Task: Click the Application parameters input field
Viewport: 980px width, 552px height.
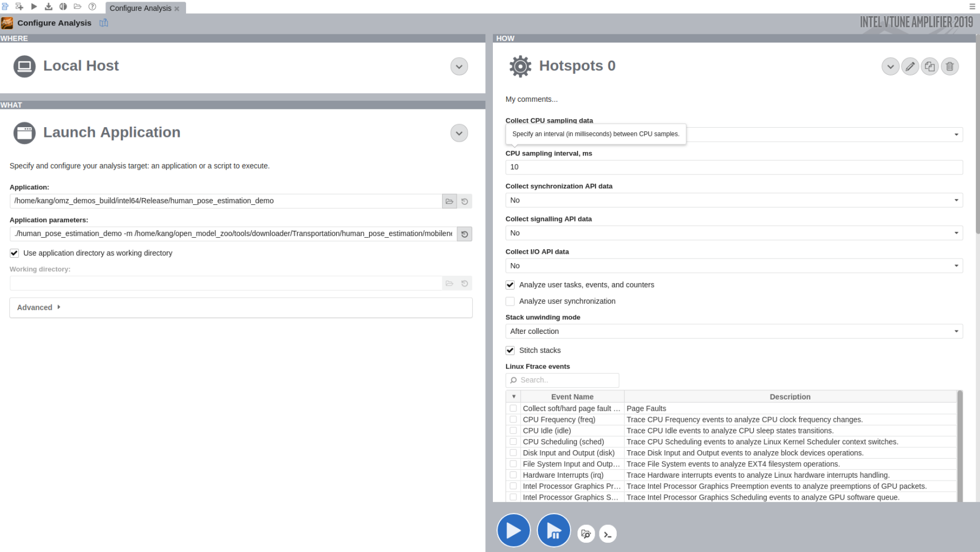Action: pyautogui.click(x=233, y=234)
